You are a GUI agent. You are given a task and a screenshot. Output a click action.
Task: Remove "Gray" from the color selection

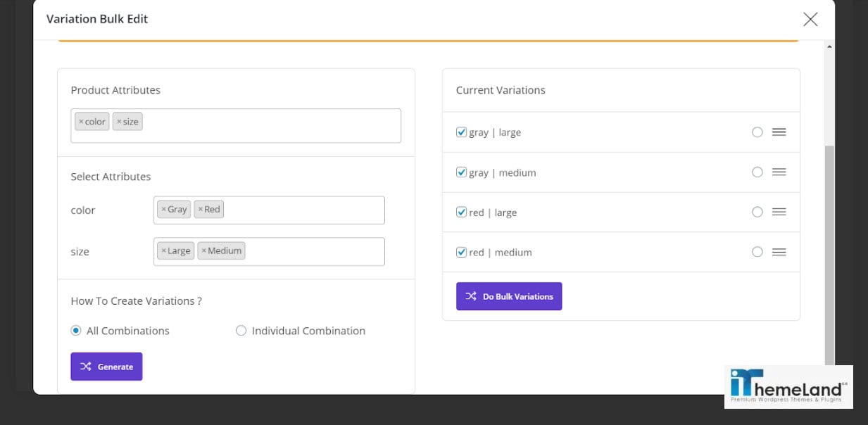click(x=163, y=209)
